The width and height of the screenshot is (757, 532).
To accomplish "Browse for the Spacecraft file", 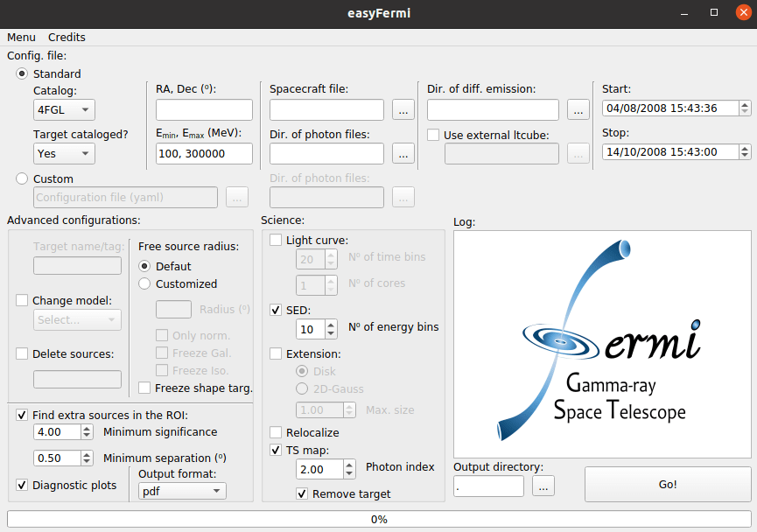I will tap(403, 110).
